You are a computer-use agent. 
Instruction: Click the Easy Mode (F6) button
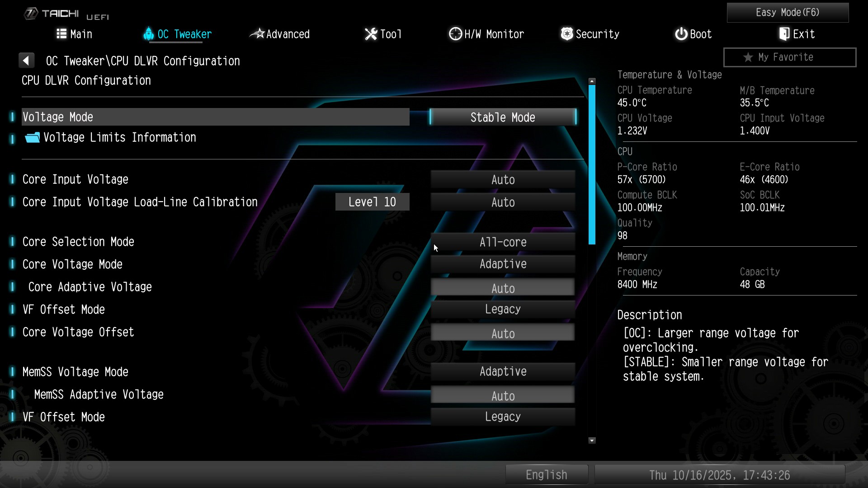tap(788, 13)
